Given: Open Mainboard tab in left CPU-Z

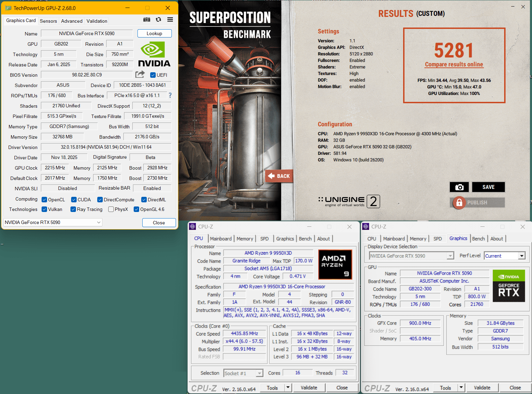Looking at the screenshot, I should click(221, 238).
